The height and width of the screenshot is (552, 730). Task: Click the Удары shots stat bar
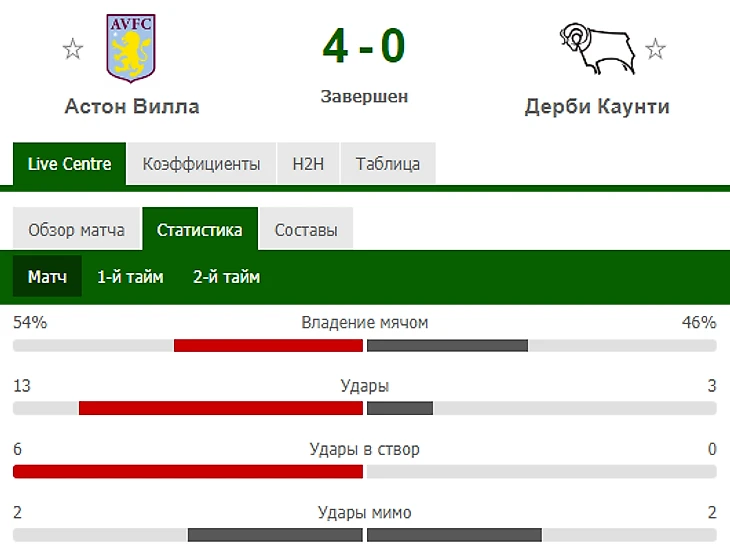[364, 408]
